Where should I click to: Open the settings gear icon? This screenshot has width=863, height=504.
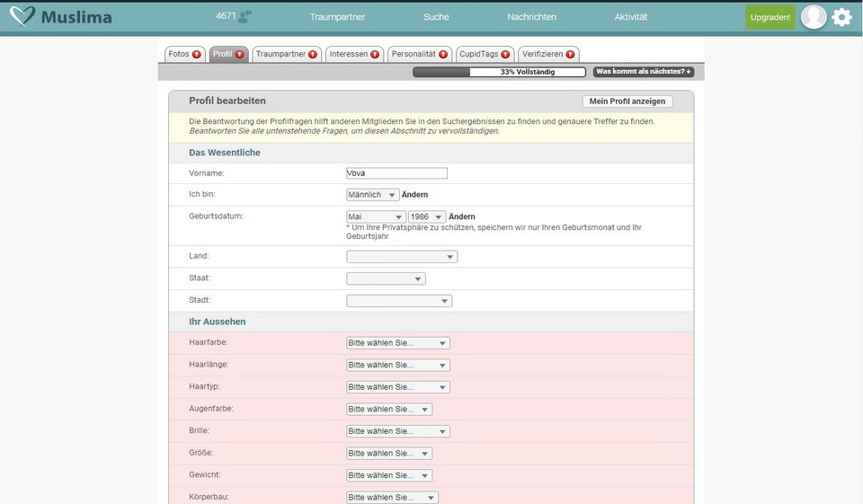841,17
